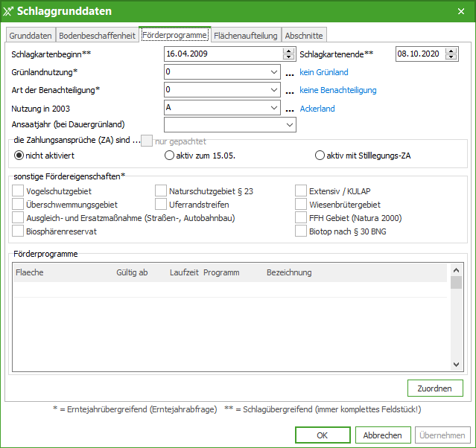The image size is (476, 448).
Task: Tick the Naturschutzgebiet § 23 checkbox
Action: coord(161,191)
